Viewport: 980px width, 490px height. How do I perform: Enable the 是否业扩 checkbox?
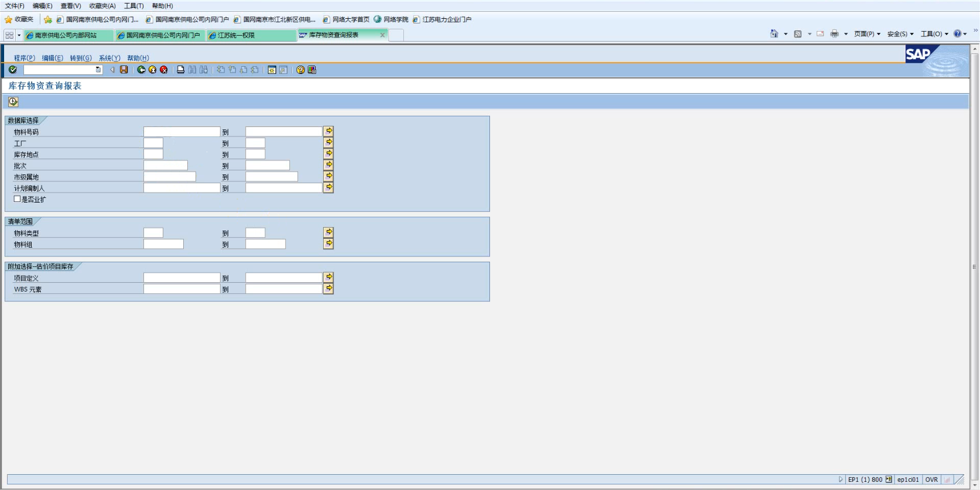tap(18, 199)
